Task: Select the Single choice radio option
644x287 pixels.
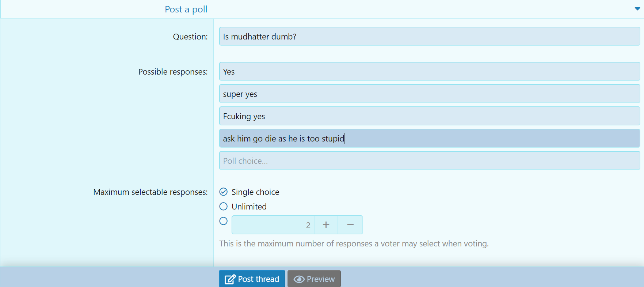Action: [x=224, y=192]
